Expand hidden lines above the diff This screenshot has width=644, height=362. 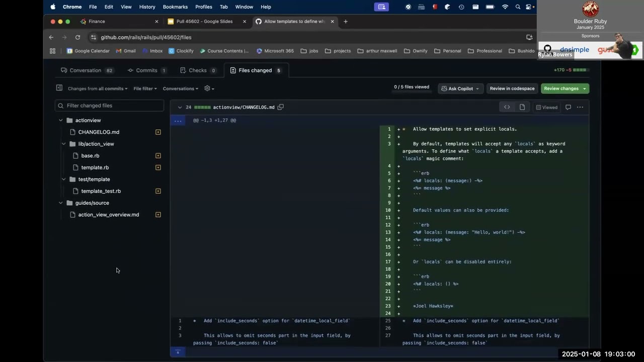pos(178,120)
